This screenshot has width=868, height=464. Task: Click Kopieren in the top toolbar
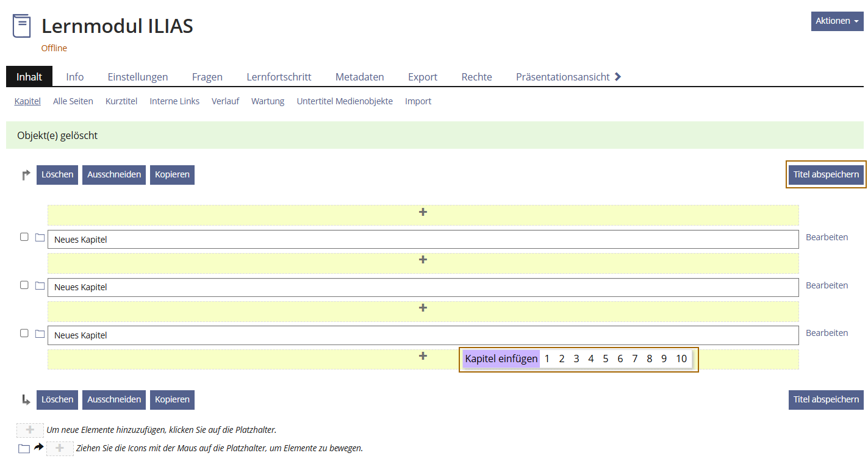[172, 174]
